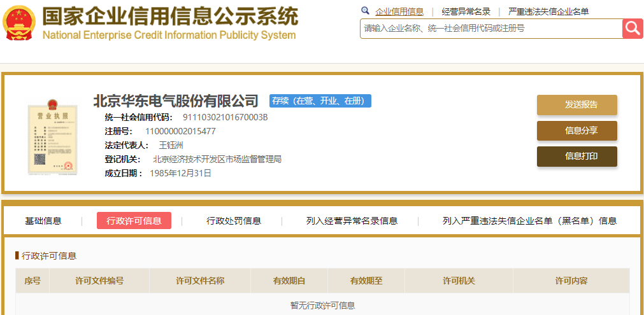
Task: Click the 有效期至 column header
Action: point(366,281)
